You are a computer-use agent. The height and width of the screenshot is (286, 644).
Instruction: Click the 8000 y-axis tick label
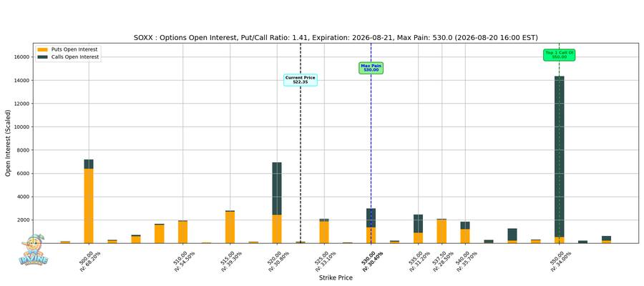pyautogui.click(x=24, y=150)
